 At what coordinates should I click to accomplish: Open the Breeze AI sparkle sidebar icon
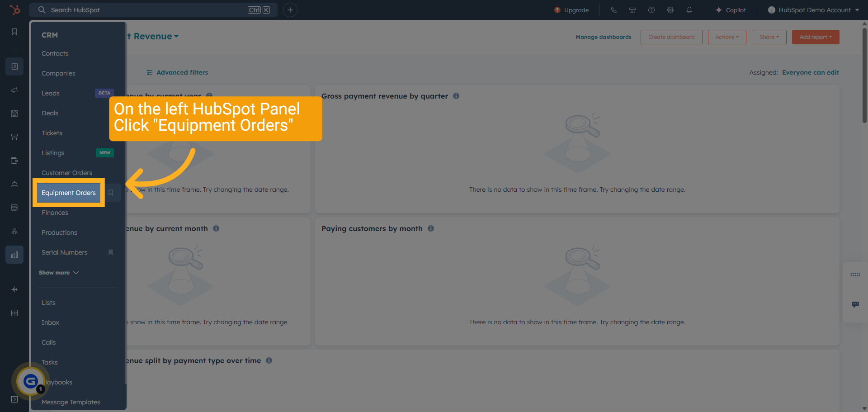point(14,289)
